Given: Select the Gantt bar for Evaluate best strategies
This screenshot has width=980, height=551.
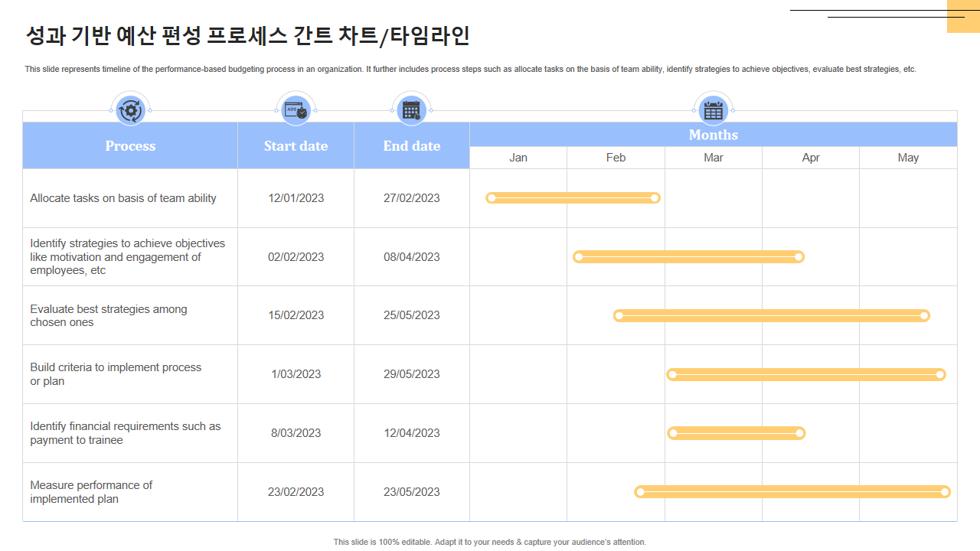Looking at the screenshot, I should pos(772,315).
